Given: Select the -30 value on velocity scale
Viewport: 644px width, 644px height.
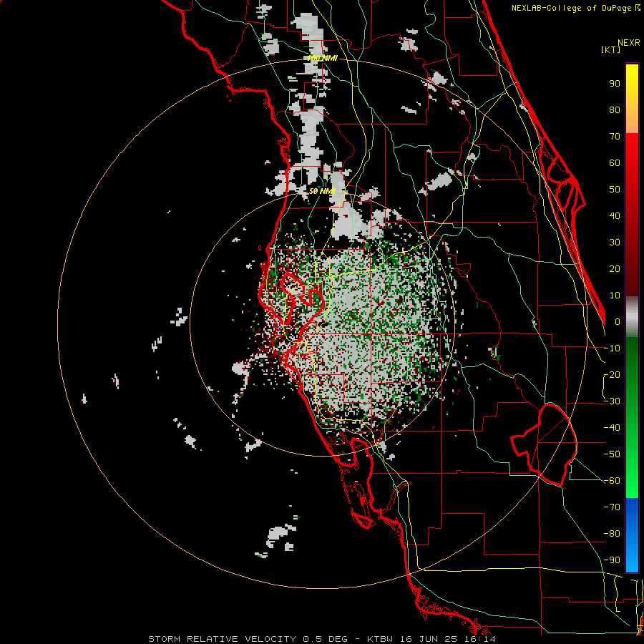Looking at the screenshot, I should (612, 401).
